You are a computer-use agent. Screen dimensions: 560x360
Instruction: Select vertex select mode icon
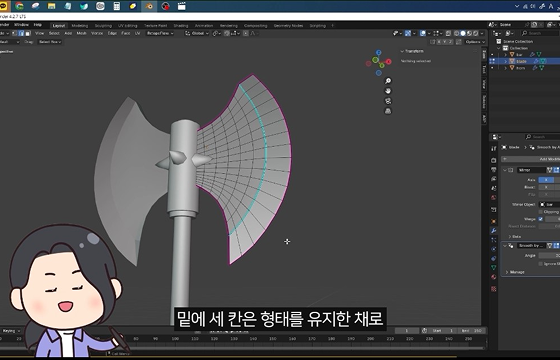[x=15, y=33]
